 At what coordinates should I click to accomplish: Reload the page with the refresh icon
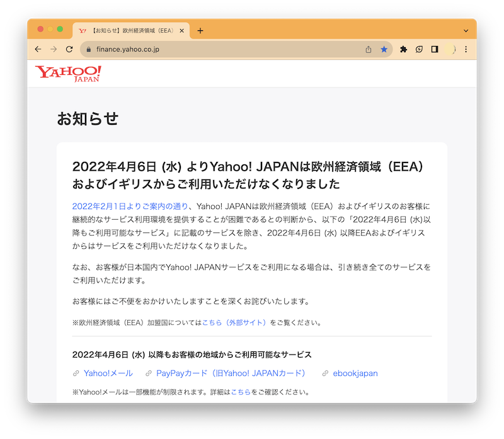(69, 49)
